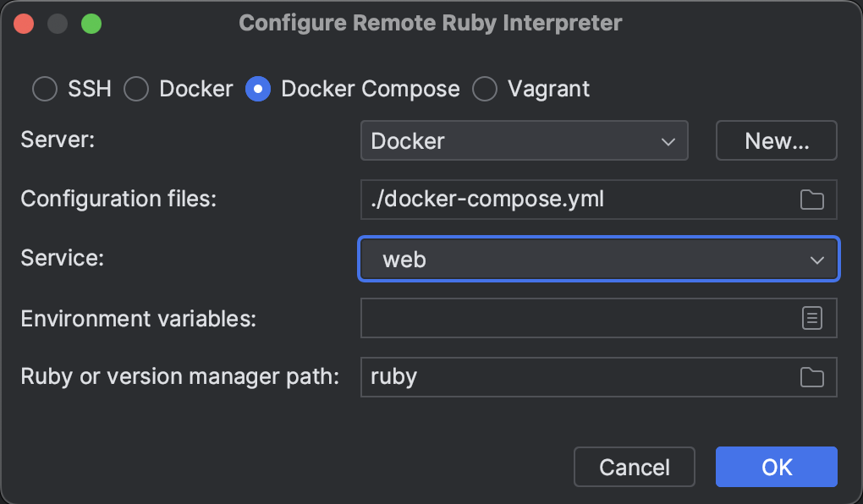This screenshot has width=863, height=504.
Task: Focus the Environment variables text field
Action: coord(575,318)
